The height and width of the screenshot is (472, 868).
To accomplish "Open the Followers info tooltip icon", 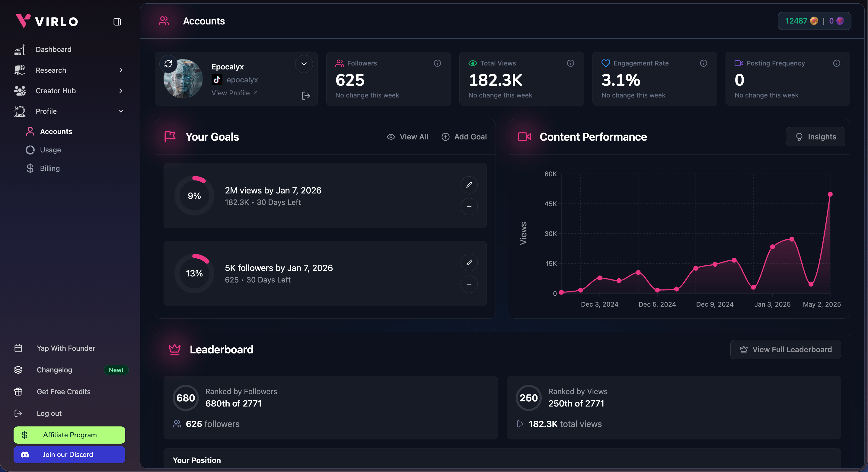I will coord(437,63).
